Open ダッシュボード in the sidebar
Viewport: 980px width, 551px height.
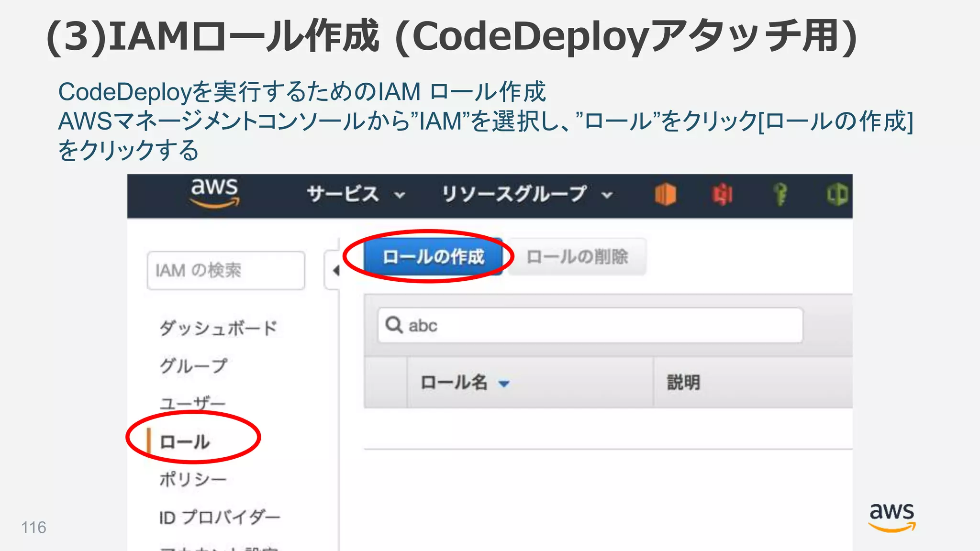pyautogui.click(x=218, y=328)
